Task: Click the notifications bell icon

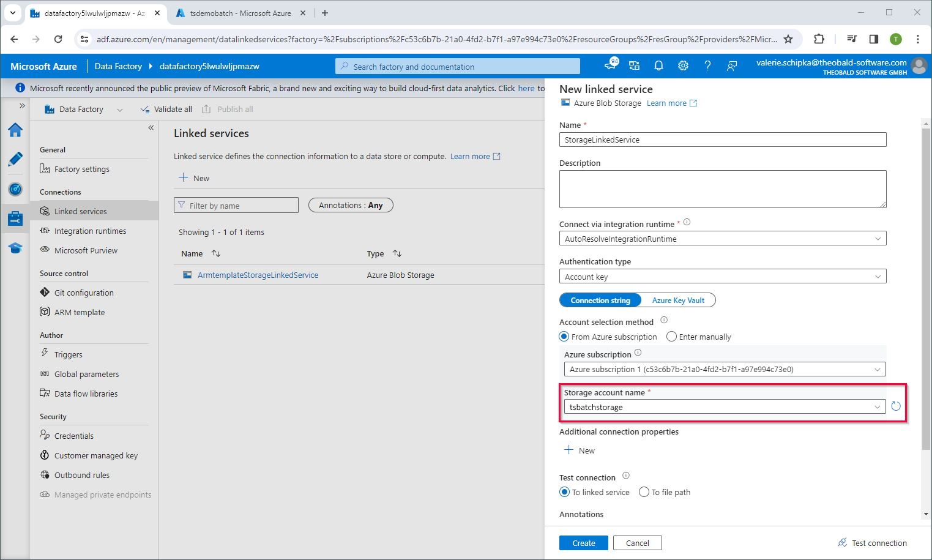Action: (x=658, y=66)
